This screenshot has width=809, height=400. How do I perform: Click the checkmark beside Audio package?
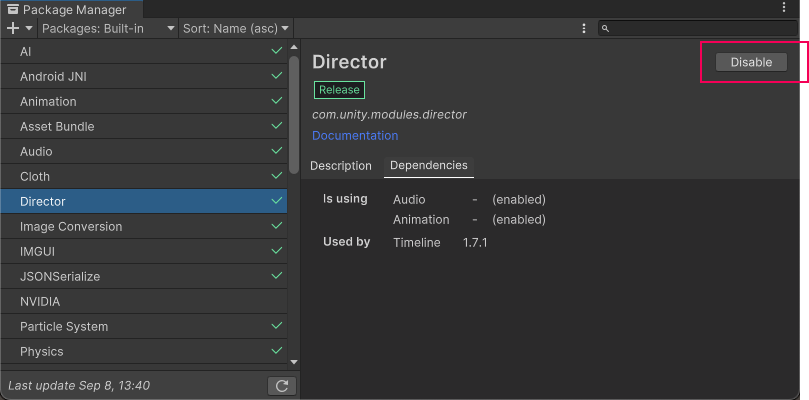pyautogui.click(x=276, y=151)
